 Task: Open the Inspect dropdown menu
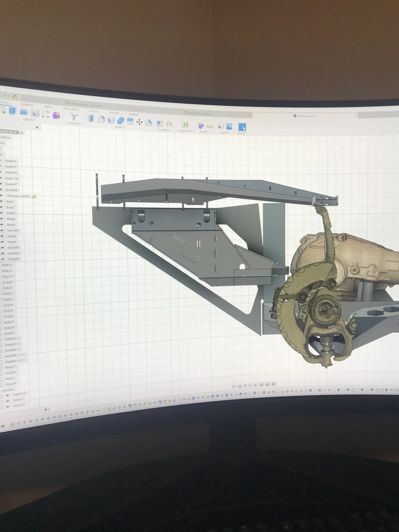pos(204,132)
